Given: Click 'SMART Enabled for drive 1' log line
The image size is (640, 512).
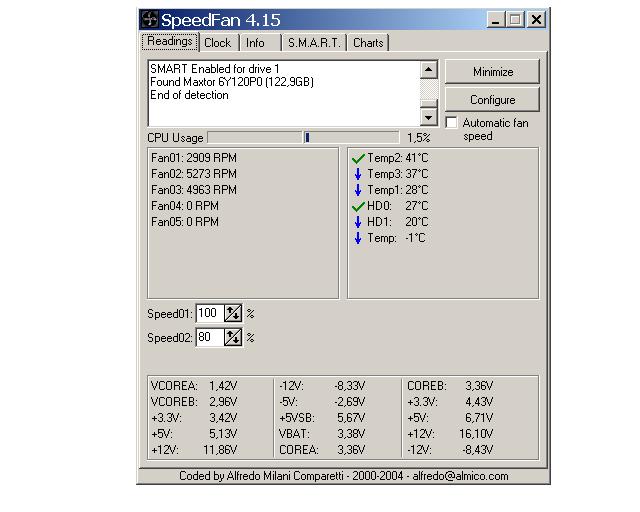Looking at the screenshot, I should pos(215,69).
